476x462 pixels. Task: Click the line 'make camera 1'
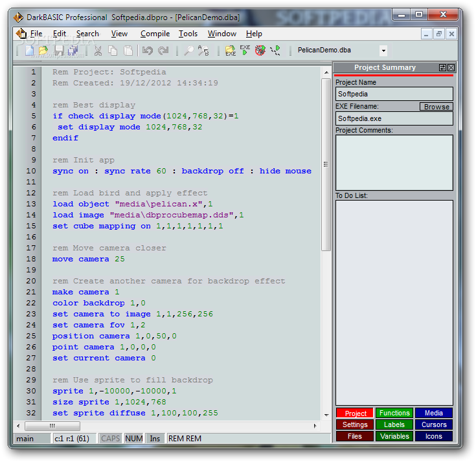click(x=86, y=292)
